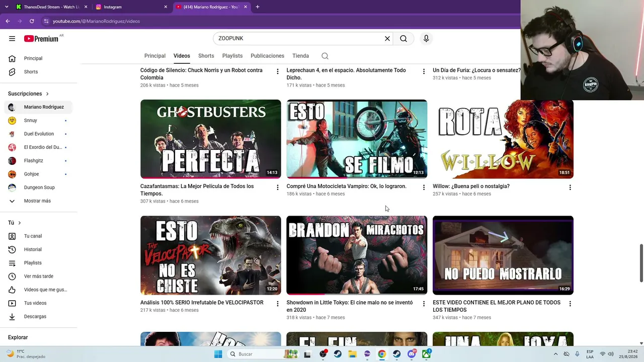Open Discord from the taskbar
Image resolution: width=644 pixels, height=362 pixels.
coord(412,354)
